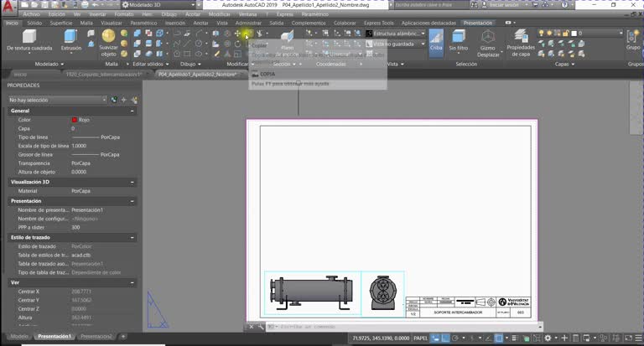Open the No hay selección dropdown

pyautogui.click(x=58, y=100)
